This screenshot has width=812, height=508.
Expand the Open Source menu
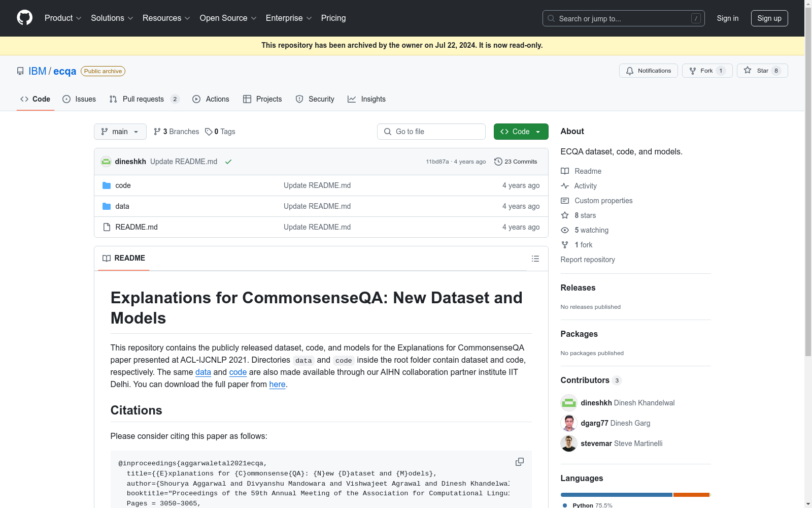pyautogui.click(x=228, y=18)
